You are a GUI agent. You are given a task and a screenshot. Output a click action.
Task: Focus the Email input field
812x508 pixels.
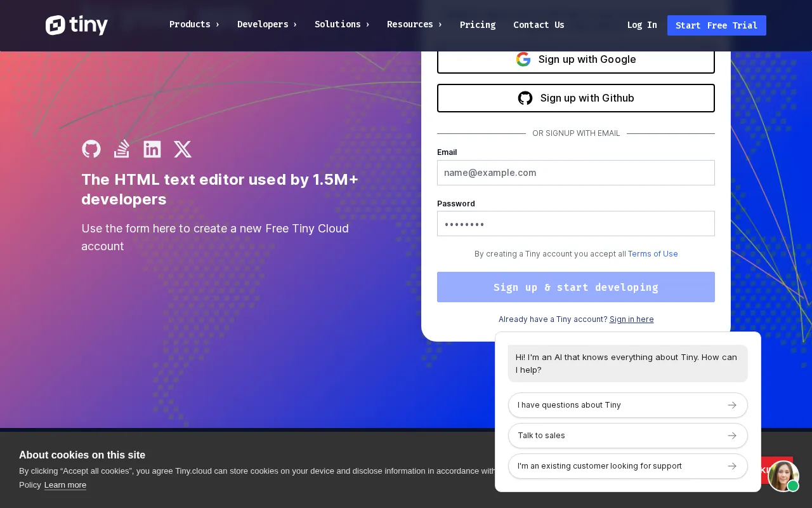576,173
